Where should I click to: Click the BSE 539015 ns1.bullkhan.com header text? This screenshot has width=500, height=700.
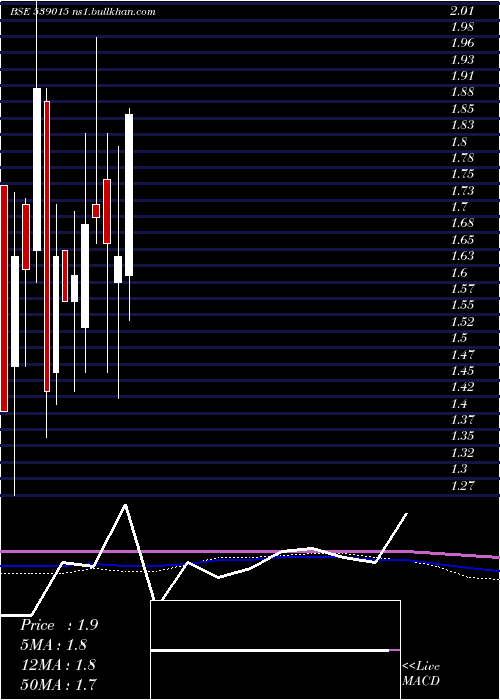(83, 12)
